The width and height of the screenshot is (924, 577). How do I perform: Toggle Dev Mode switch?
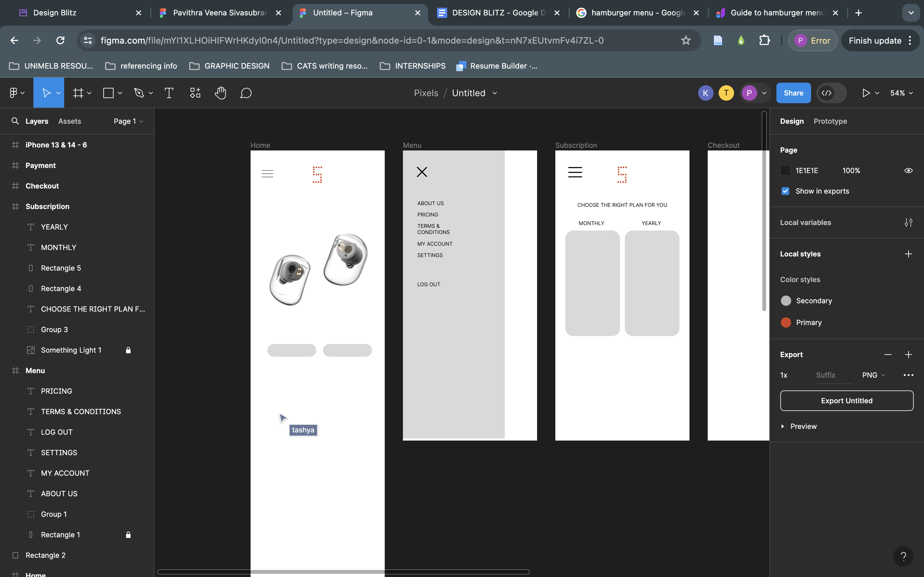click(831, 93)
